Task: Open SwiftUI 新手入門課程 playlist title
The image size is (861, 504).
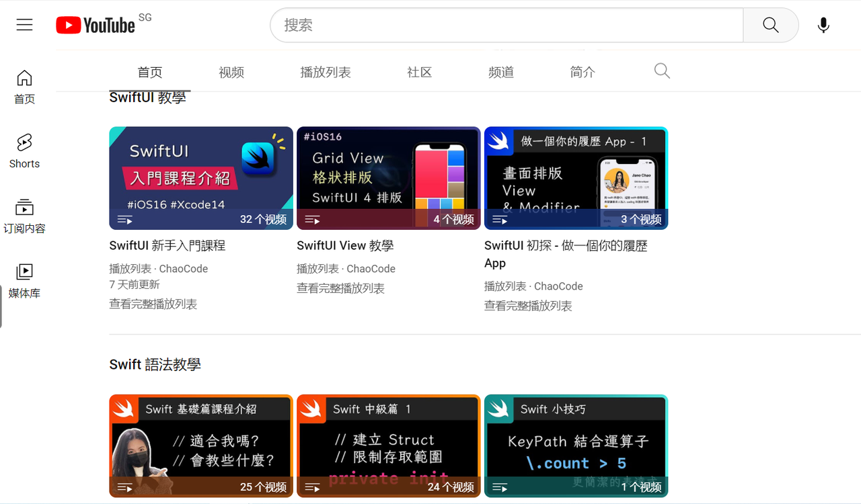Action: click(x=167, y=246)
